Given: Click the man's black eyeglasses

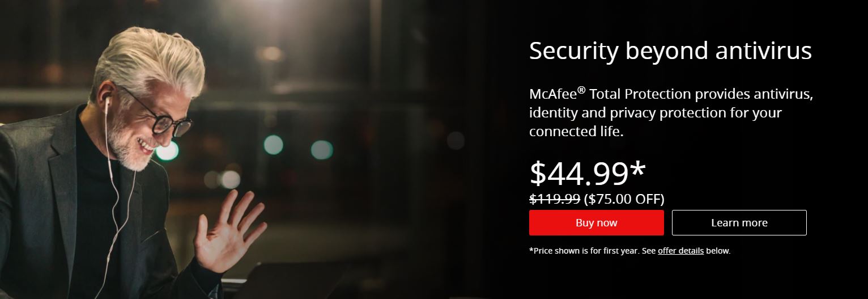Looking at the screenshot, I should pos(160,114).
